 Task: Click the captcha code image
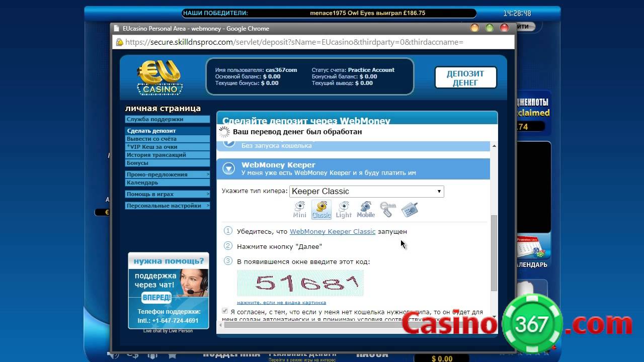300,283
